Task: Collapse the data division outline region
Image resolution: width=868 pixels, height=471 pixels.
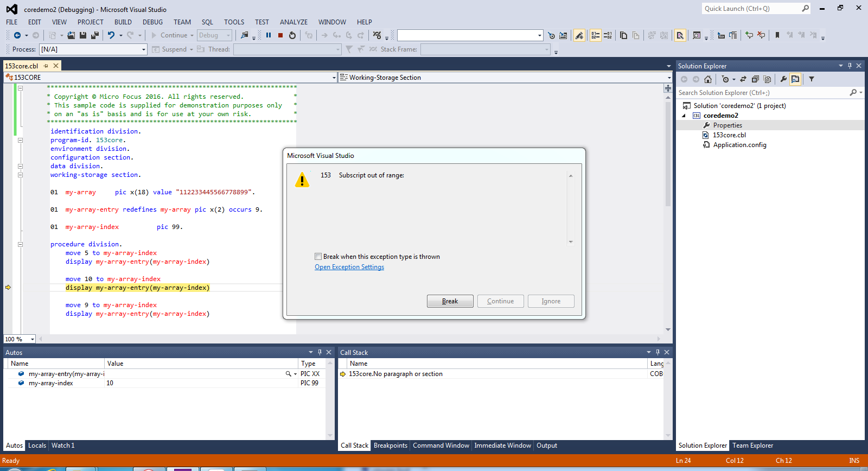Action: click(x=20, y=166)
